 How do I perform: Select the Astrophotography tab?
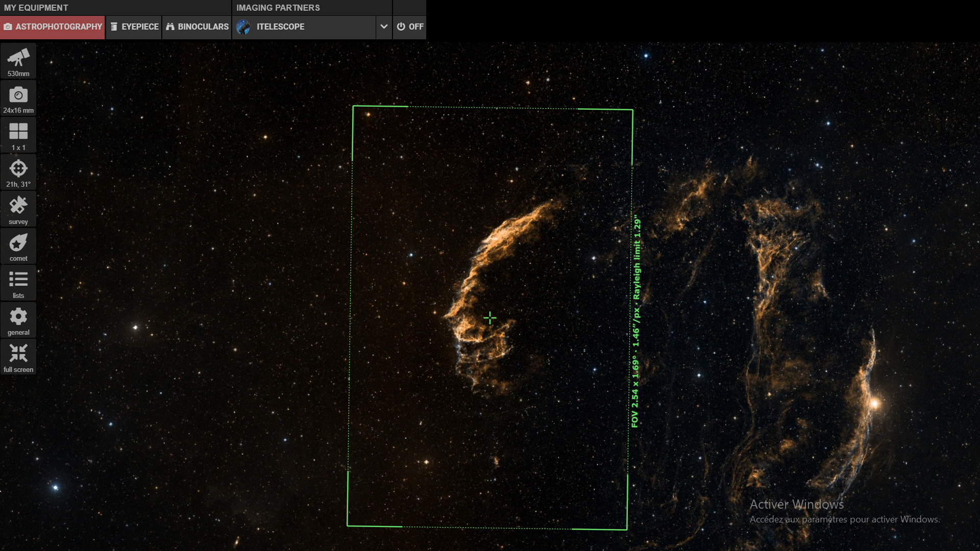point(53,27)
